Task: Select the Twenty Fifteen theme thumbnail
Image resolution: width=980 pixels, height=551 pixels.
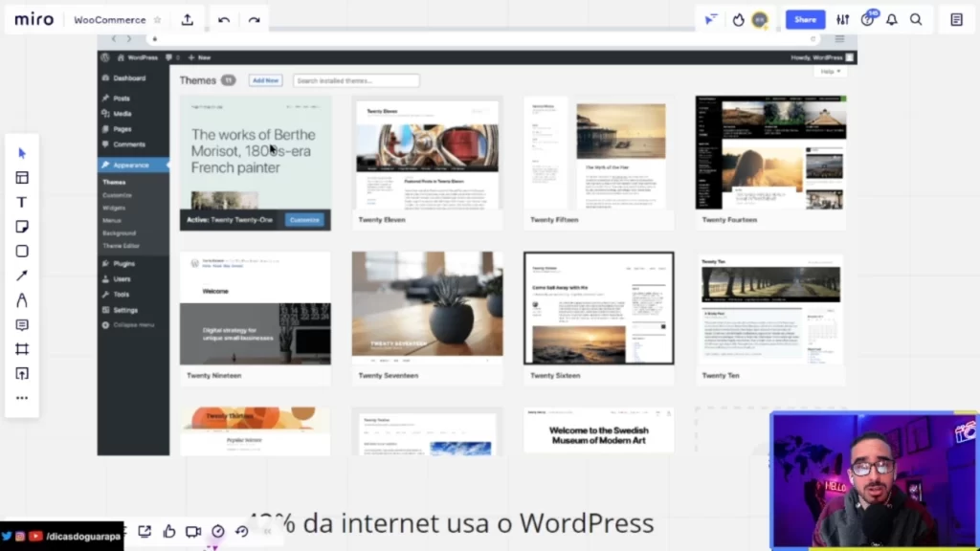Action: [x=599, y=152]
